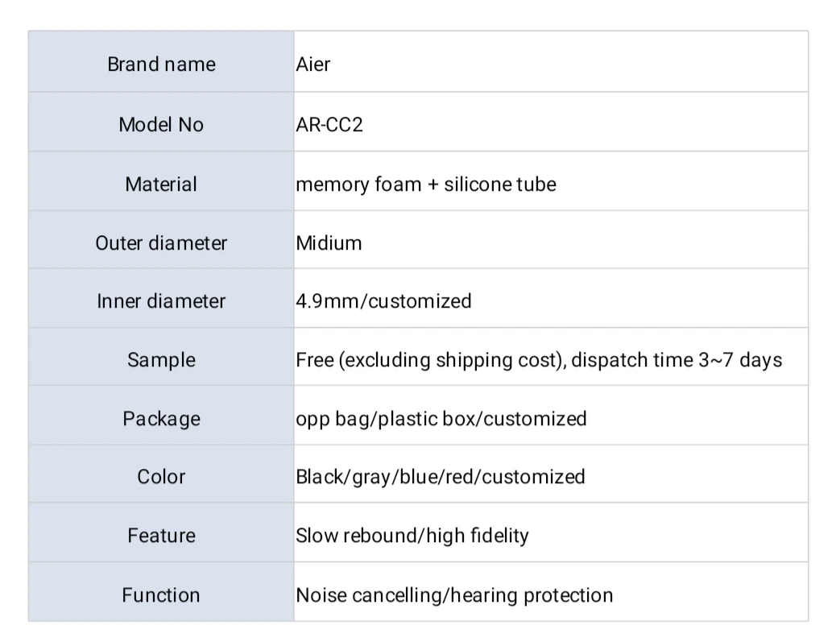Viewport: 840px width, 642px height.
Task: Select the Midium value cell
Action: 551,239
